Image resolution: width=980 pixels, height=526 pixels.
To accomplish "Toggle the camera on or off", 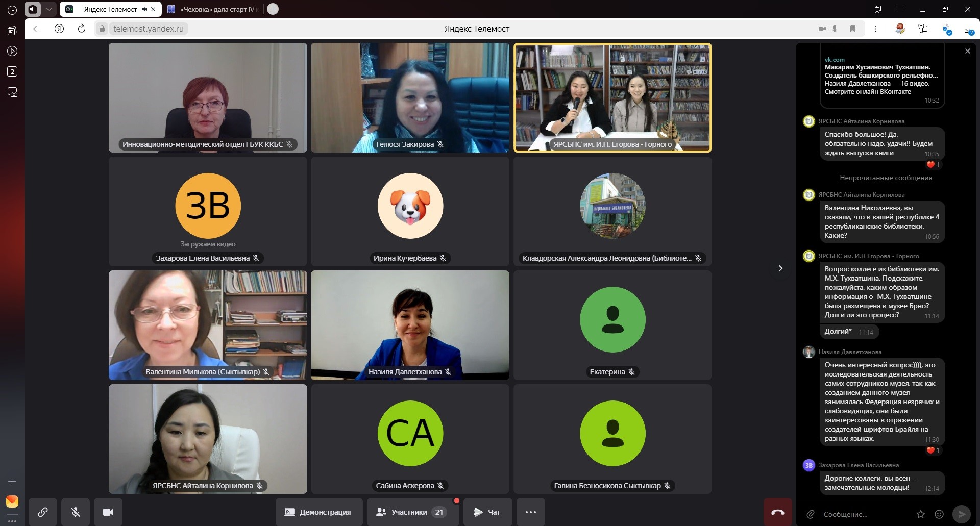I will coord(108,512).
